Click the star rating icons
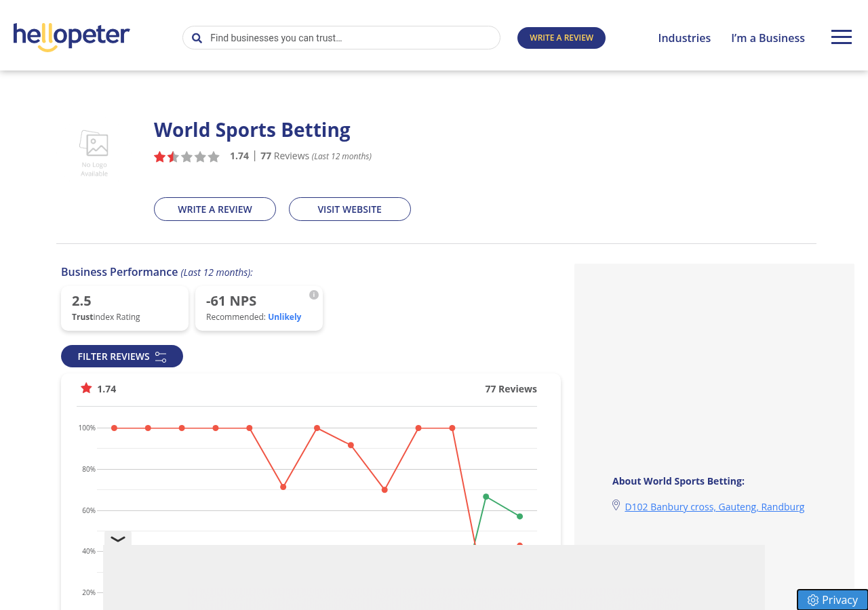 [186, 157]
